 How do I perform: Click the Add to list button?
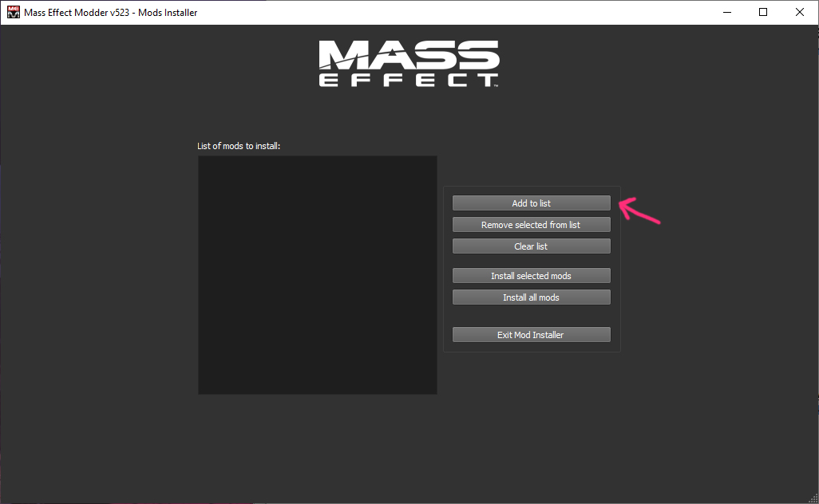tap(531, 203)
